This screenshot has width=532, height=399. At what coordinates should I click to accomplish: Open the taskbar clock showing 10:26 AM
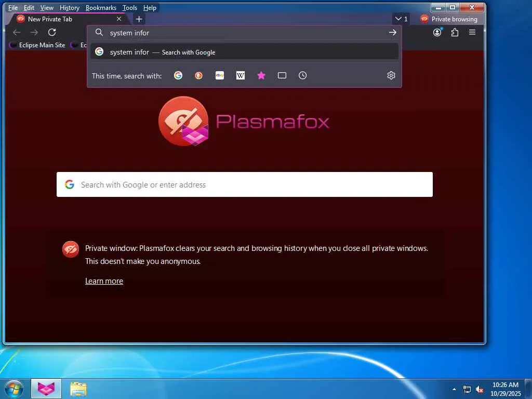[x=506, y=389]
